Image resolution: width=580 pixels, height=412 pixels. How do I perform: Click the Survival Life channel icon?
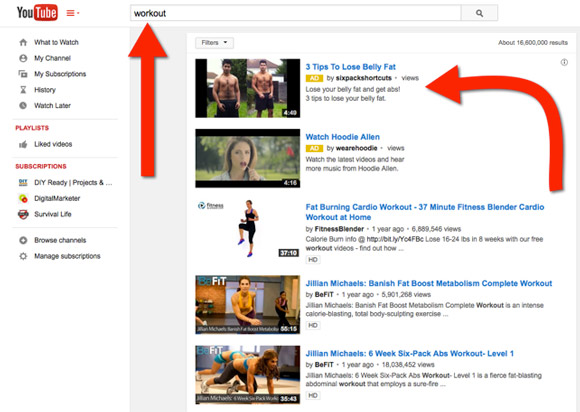click(x=23, y=214)
